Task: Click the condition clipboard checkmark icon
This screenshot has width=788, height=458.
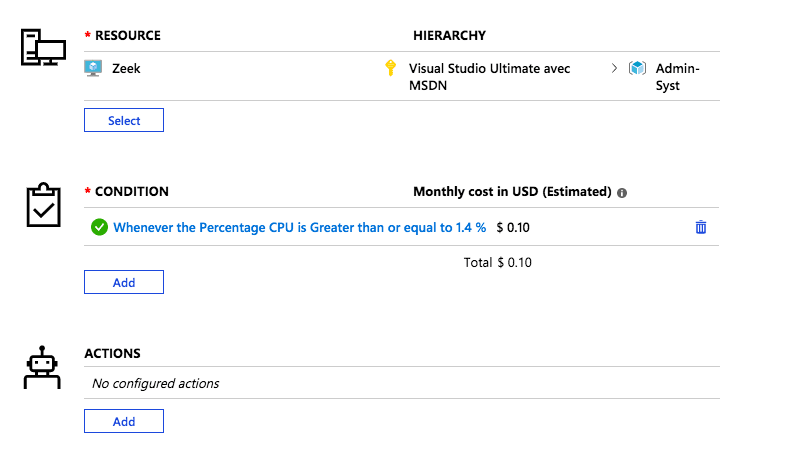Action: [42, 205]
